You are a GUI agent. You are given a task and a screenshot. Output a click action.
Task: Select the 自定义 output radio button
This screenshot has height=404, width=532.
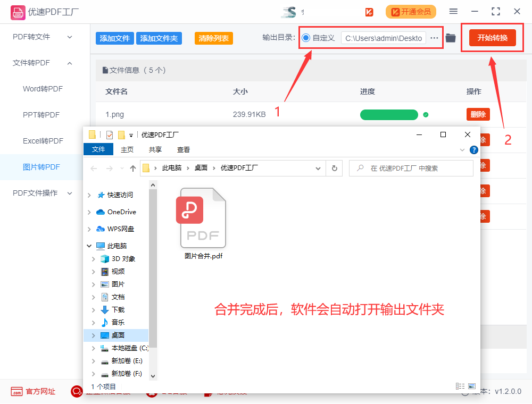pyautogui.click(x=306, y=38)
